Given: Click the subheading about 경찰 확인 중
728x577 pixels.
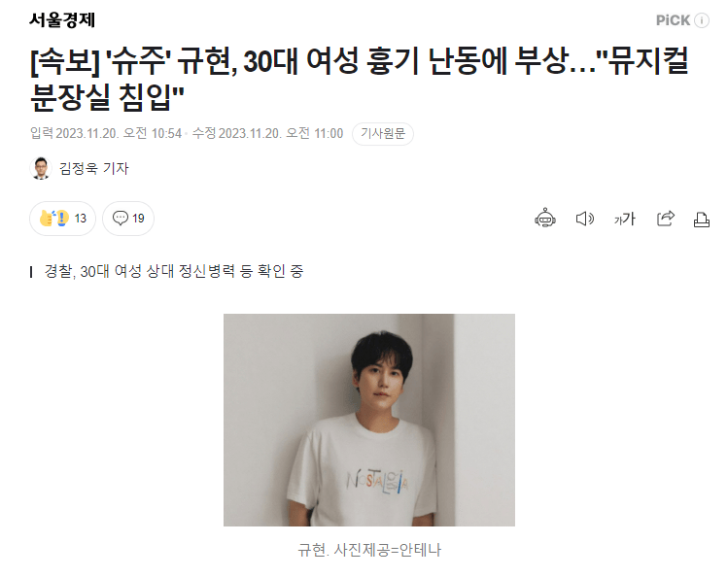Looking at the screenshot, I should (x=174, y=271).
